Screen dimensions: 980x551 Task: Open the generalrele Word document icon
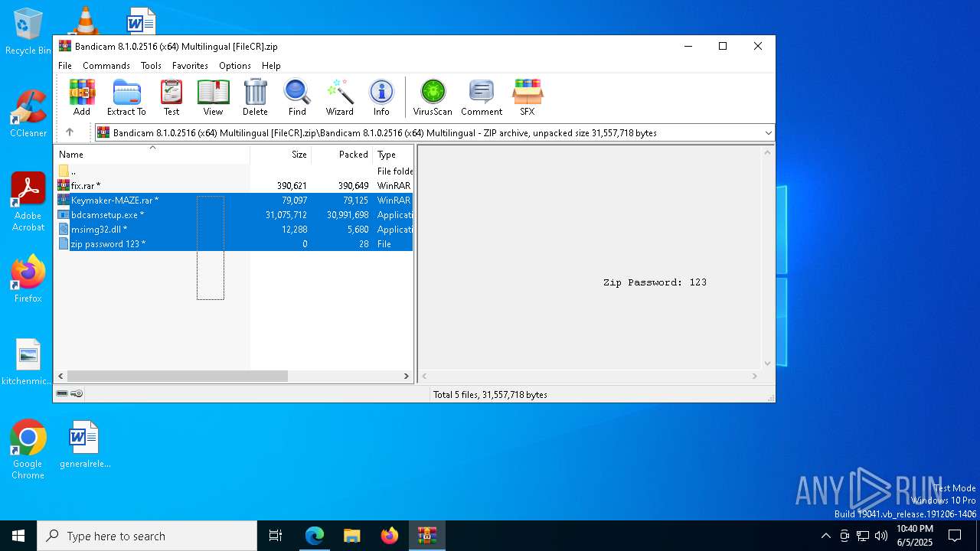point(84,445)
